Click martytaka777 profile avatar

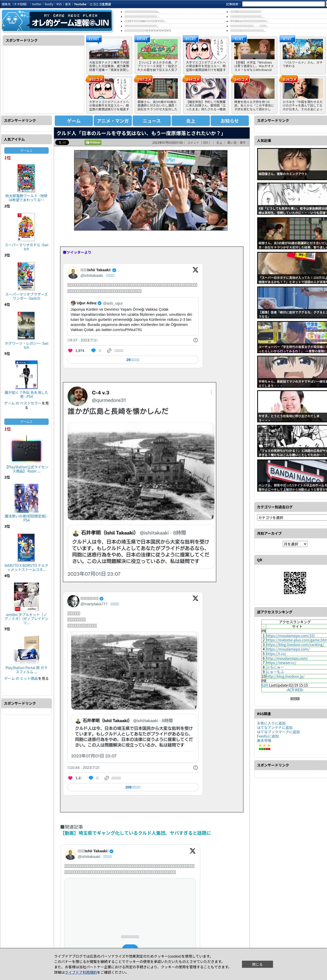73,601
